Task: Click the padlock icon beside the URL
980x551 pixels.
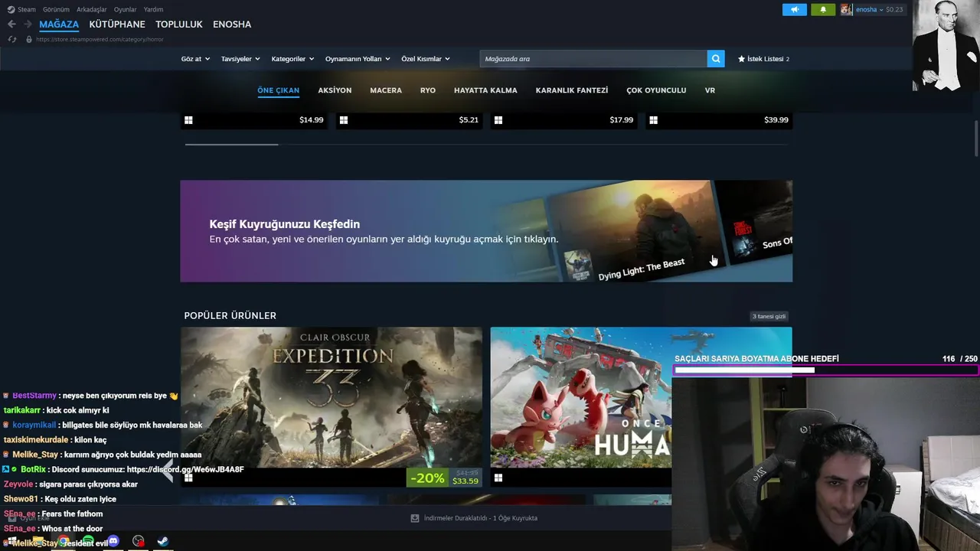Action: (29, 39)
